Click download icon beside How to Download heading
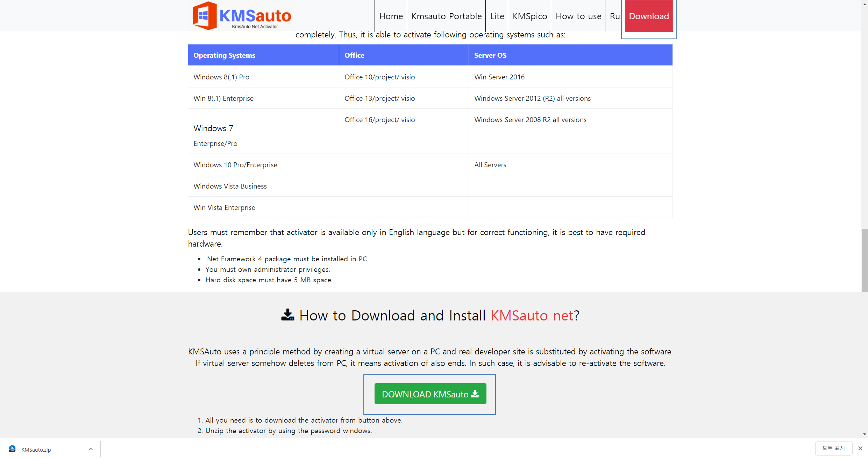 point(287,315)
